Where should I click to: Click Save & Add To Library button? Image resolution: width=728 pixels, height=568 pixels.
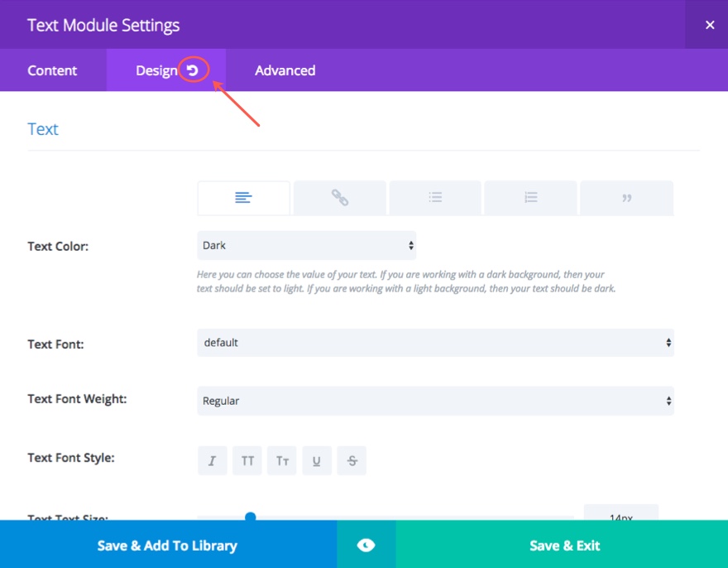click(x=168, y=545)
